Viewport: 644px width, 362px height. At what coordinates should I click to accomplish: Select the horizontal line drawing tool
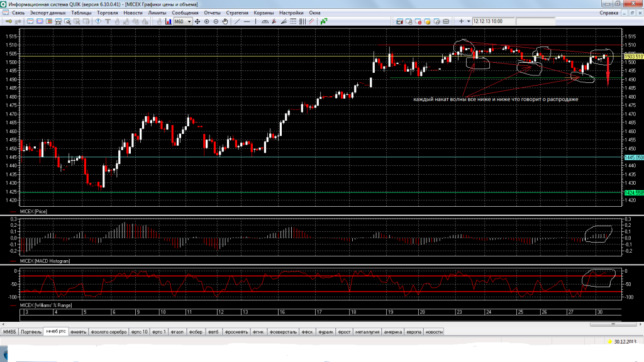[248, 21]
